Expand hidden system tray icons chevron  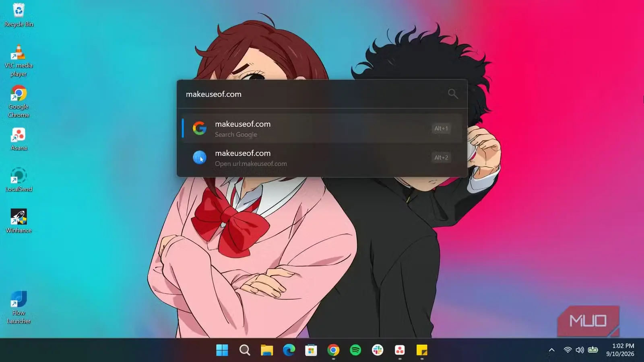point(552,350)
